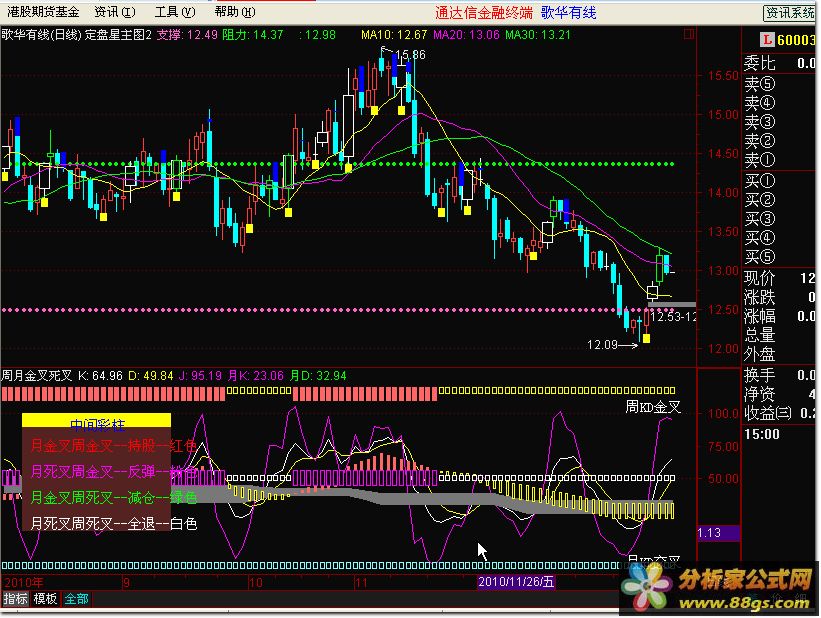Screen dimensions: 821x618
Task: Open the 资讯(I) menu
Action: point(115,12)
